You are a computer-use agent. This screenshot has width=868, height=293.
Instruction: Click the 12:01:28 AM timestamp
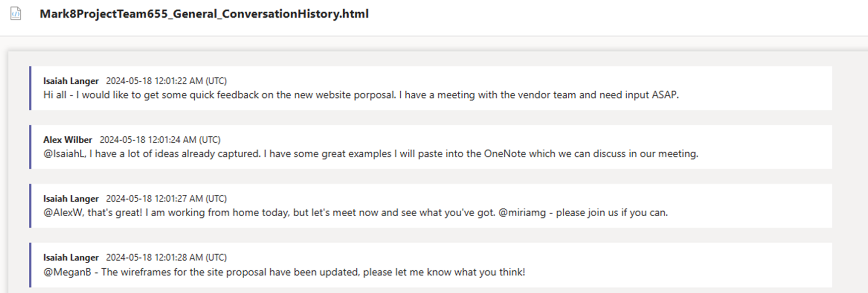166,258
